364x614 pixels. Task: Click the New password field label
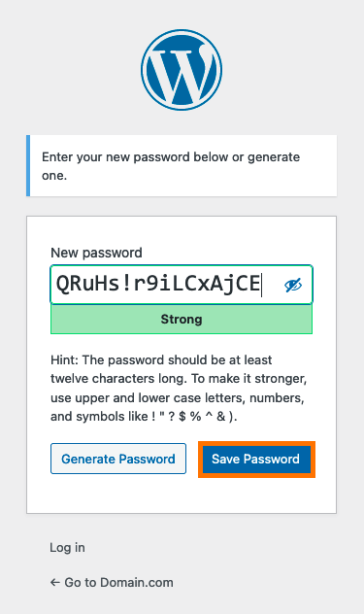pyautogui.click(x=96, y=253)
